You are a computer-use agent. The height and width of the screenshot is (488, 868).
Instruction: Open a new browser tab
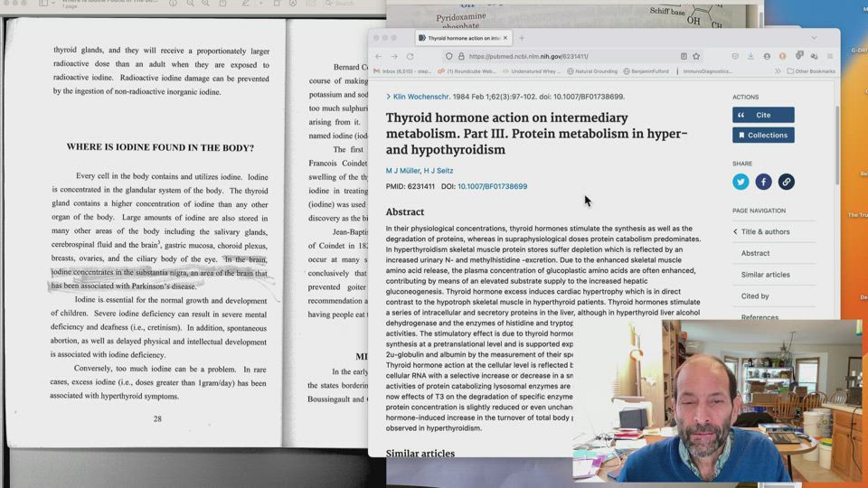(522, 38)
